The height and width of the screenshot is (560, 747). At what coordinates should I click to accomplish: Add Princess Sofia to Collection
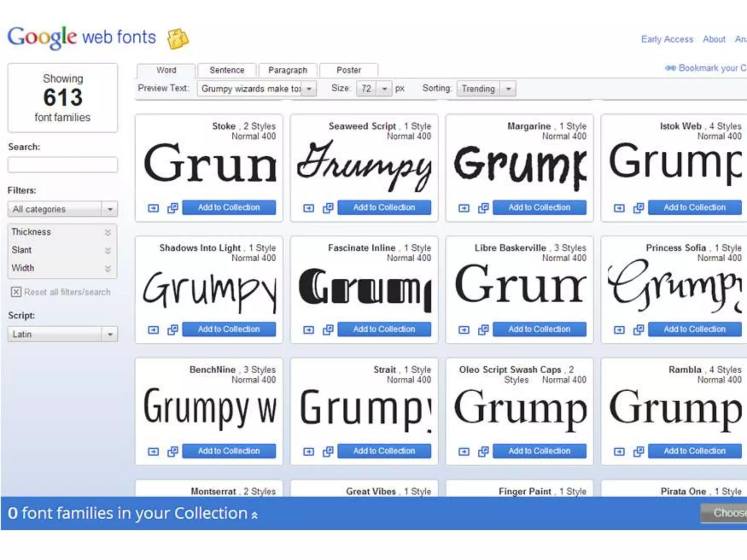(694, 329)
